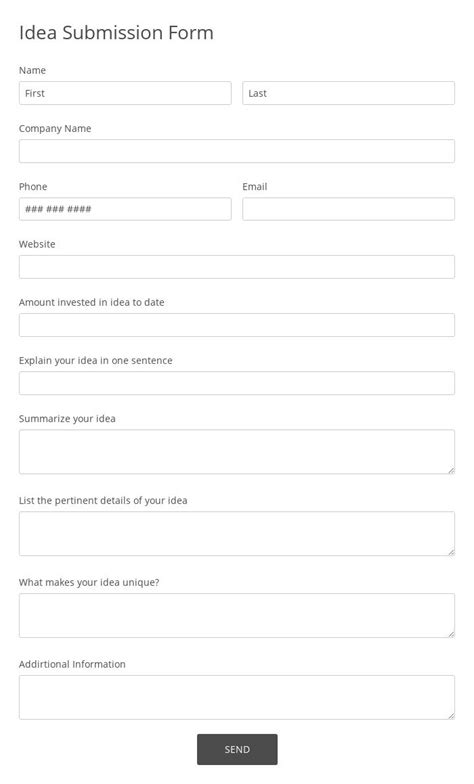Click the Company Name label
474x784 pixels.
click(x=55, y=128)
